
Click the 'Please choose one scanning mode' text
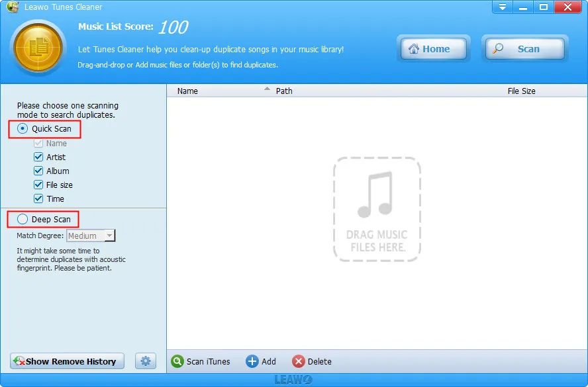point(68,110)
